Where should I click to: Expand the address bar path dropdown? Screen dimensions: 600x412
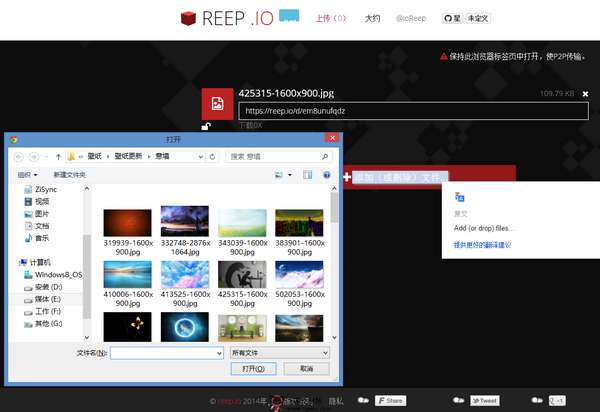pyautogui.click(x=201, y=156)
